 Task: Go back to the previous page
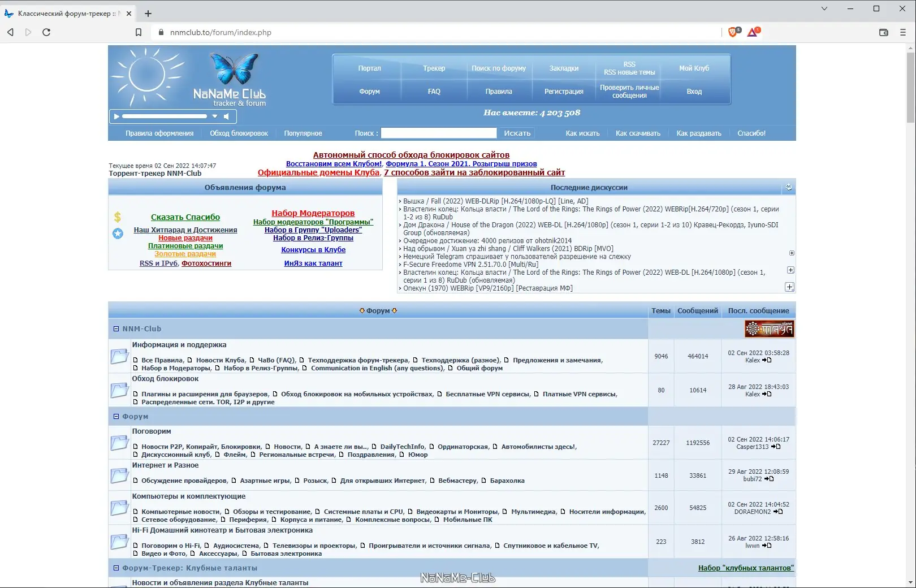tap(10, 32)
